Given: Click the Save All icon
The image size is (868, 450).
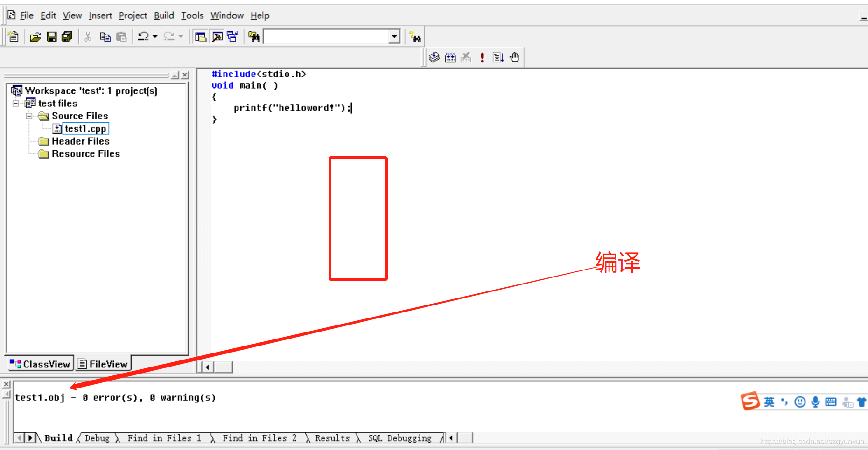Looking at the screenshot, I should (67, 36).
